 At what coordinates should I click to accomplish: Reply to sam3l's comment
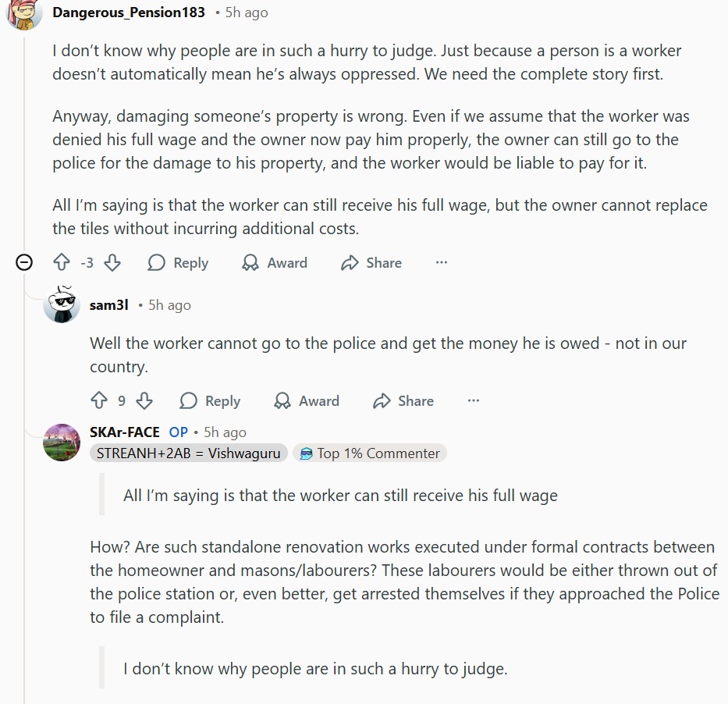click(x=210, y=401)
